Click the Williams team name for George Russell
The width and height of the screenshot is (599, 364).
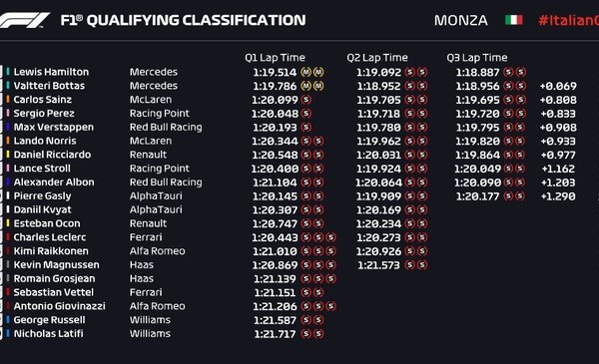point(150,320)
